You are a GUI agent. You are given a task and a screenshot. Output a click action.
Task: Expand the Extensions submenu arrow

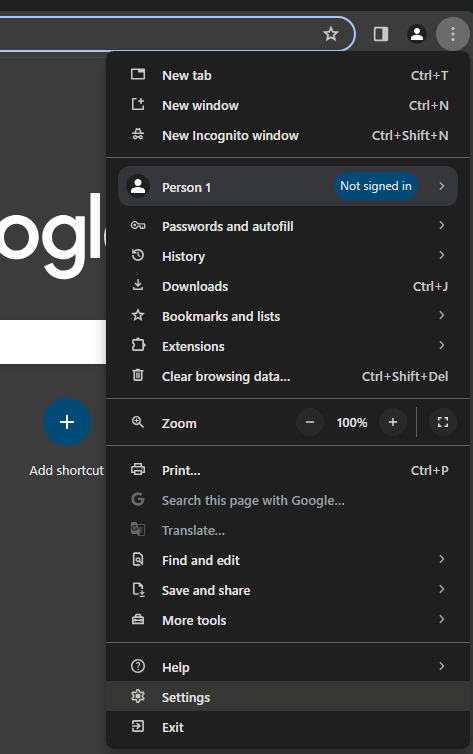[x=442, y=345]
